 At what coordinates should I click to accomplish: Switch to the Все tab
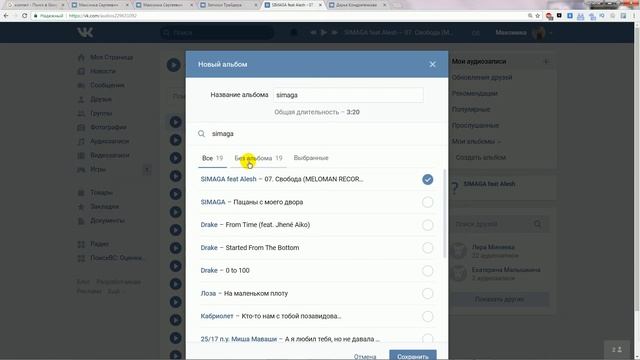click(212, 158)
